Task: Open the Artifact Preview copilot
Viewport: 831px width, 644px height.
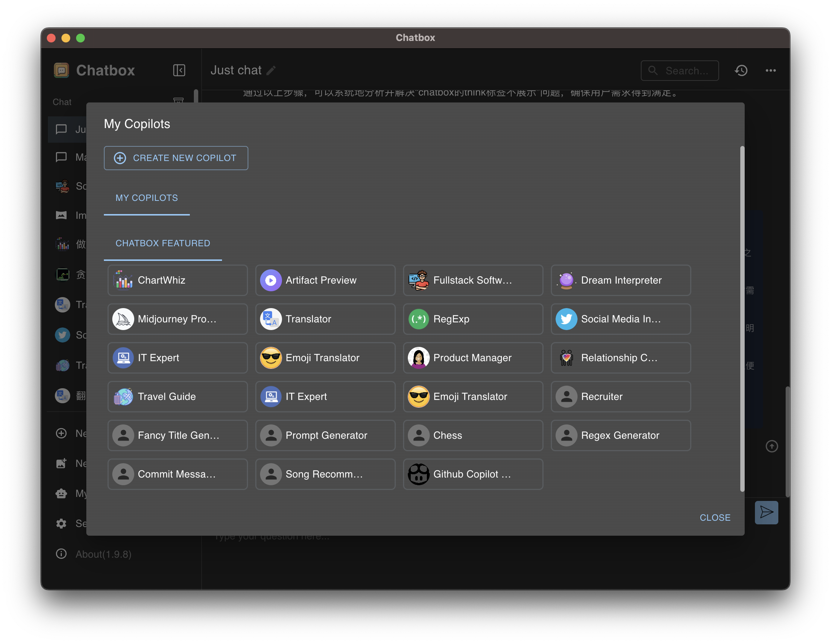Action: 325,280
